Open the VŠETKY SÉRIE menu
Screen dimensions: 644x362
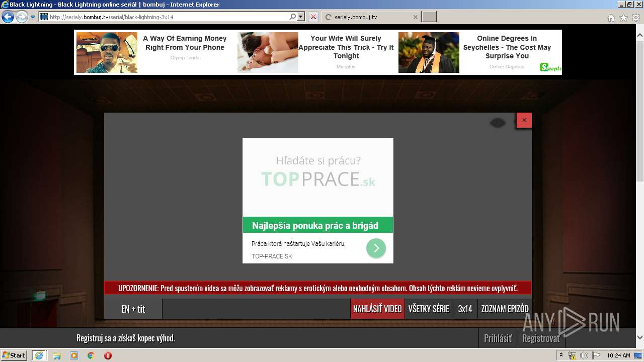coord(429,309)
